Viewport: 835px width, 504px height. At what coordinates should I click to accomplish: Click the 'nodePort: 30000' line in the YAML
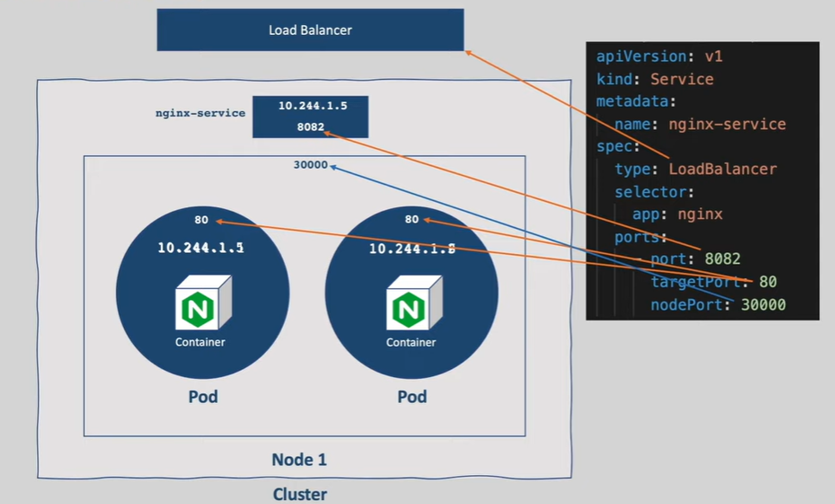click(718, 304)
